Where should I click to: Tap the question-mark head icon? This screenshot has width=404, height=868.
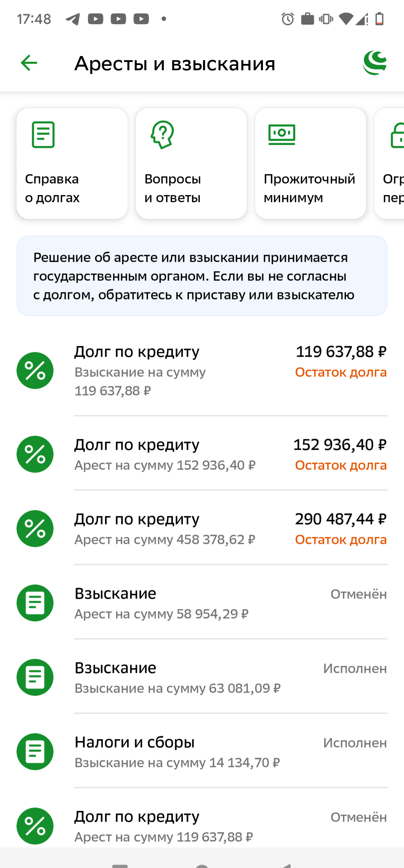pos(163,135)
